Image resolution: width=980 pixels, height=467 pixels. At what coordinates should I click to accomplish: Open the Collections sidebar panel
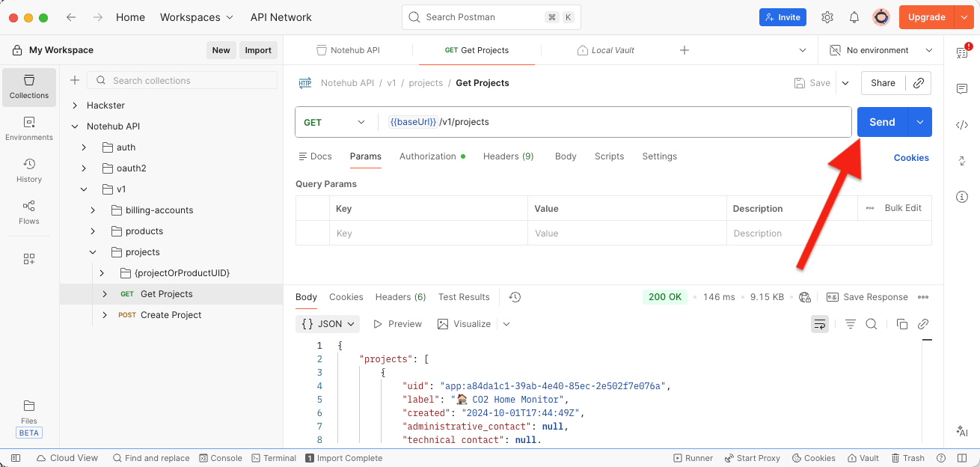(x=29, y=87)
